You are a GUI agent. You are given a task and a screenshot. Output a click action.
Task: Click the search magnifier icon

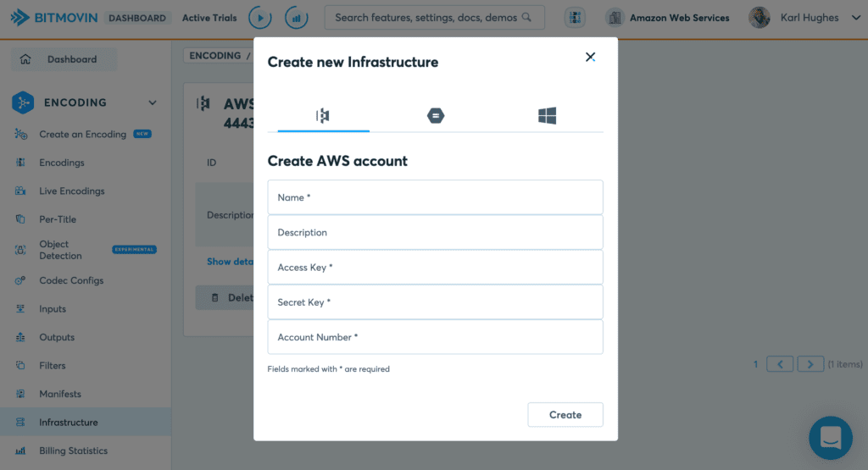(x=526, y=17)
